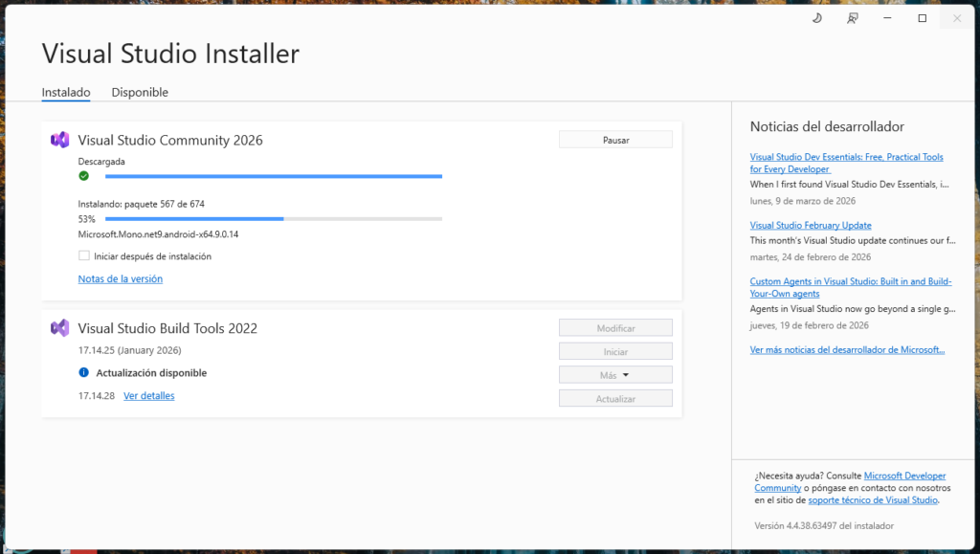Screen dimensions: 980x554
Task: Select the "Instalado" tab
Action: (66, 93)
